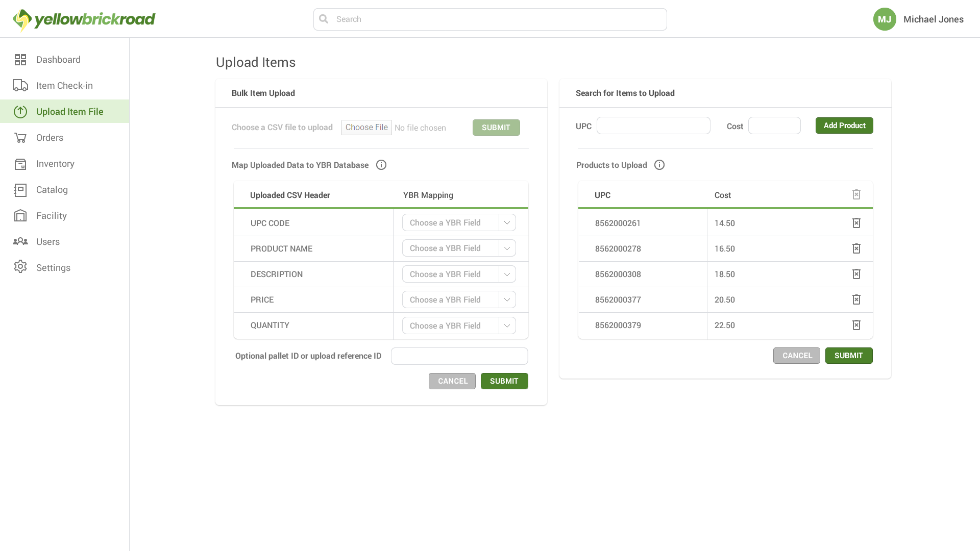Cancel the Products to Upload list
The image size is (980, 551).
tap(796, 356)
